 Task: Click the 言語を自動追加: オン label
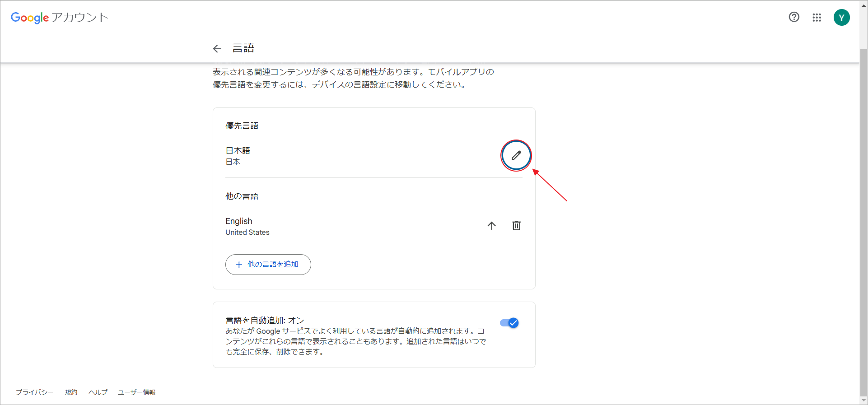click(265, 320)
